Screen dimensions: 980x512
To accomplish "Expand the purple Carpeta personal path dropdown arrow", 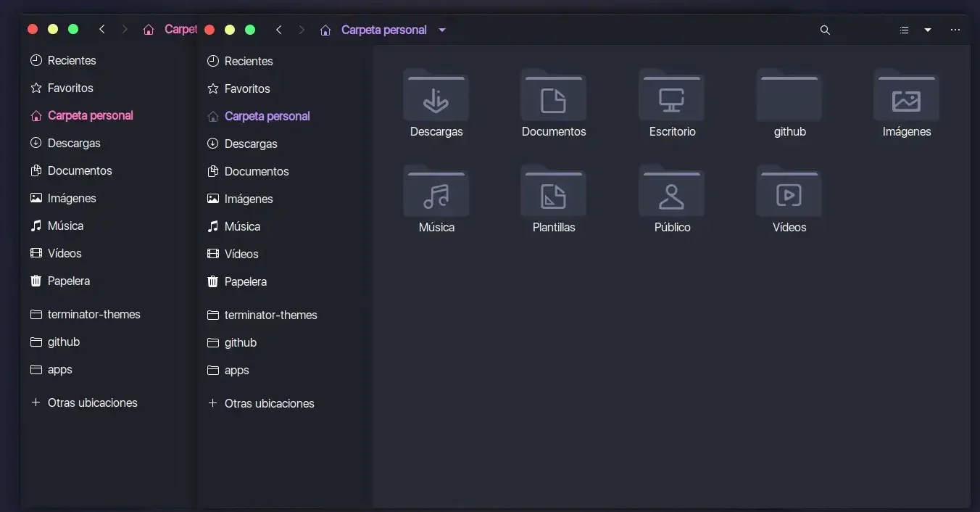I will tap(442, 30).
